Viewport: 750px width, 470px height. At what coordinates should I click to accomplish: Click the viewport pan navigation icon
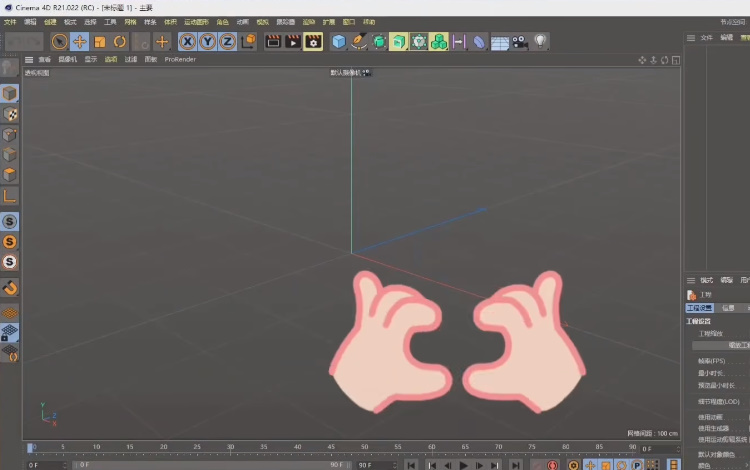[642, 60]
